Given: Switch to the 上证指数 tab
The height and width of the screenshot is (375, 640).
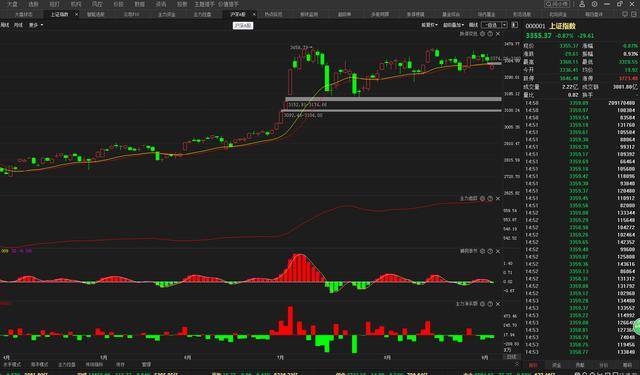Looking at the screenshot, I should 60,14.
